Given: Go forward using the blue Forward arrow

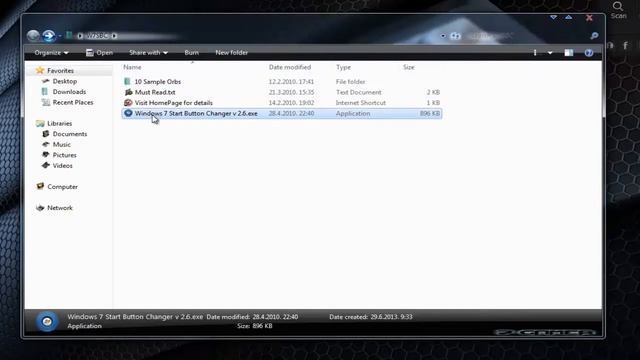Looking at the screenshot, I should click(x=49, y=36).
